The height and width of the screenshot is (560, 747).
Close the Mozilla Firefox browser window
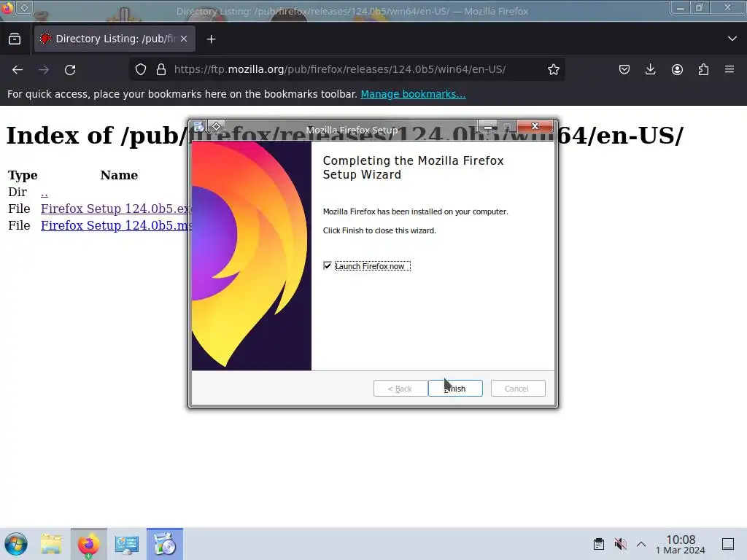click(x=727, y=7)
